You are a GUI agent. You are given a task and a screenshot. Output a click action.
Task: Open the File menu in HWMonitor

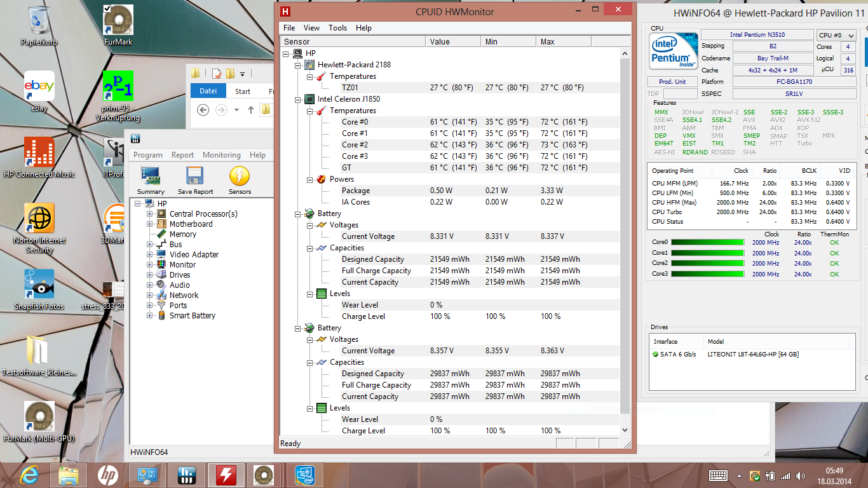(289, 28)
